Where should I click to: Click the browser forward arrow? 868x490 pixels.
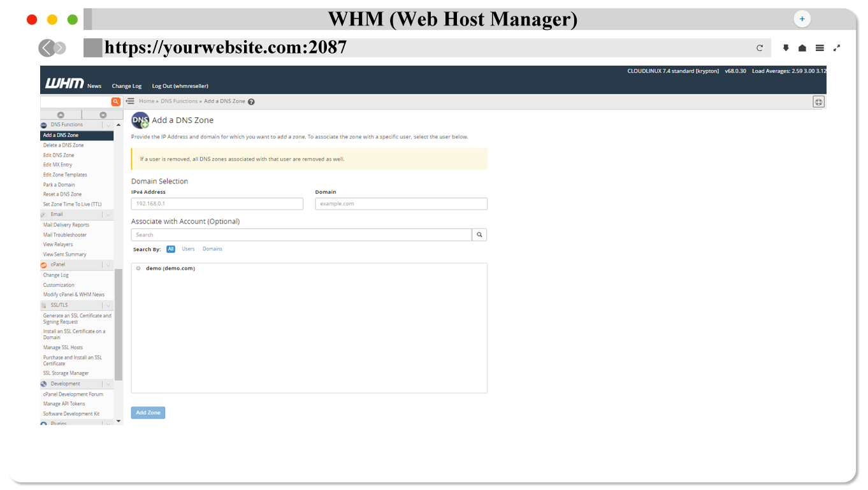60,48
